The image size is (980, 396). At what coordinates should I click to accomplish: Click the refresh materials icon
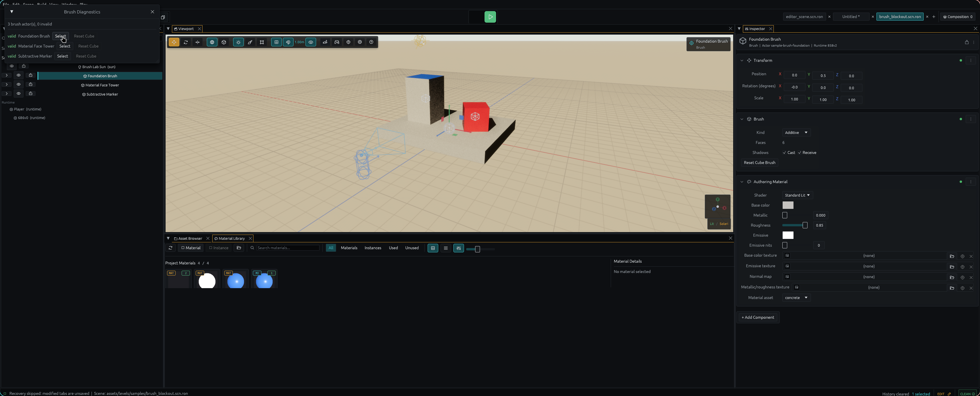point(170,248)
